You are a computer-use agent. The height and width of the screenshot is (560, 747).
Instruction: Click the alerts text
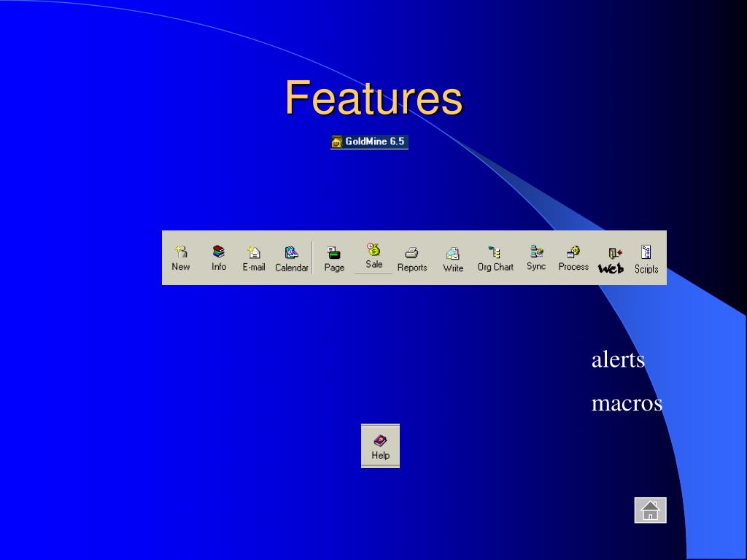[618, 359]
